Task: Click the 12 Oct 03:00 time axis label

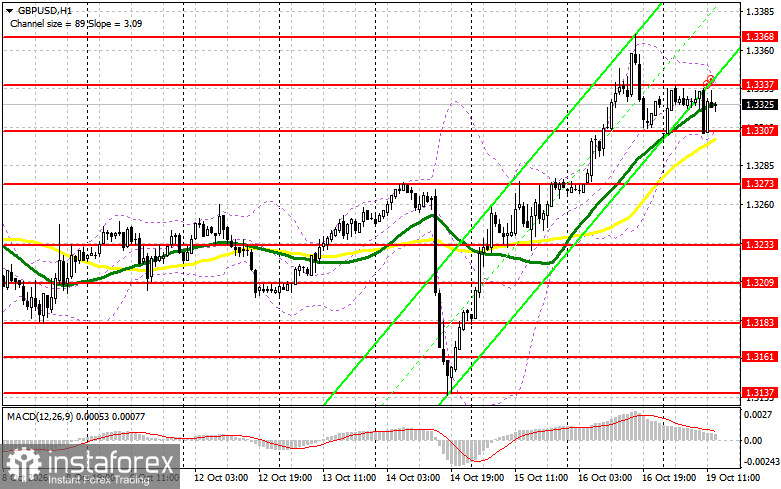Action: [x=221, y=478]
